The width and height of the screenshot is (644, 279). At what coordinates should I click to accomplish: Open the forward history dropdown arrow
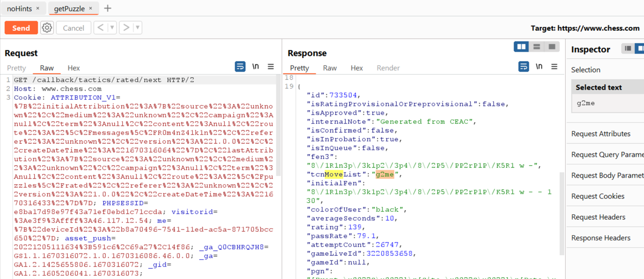click(x=137, y=28)
